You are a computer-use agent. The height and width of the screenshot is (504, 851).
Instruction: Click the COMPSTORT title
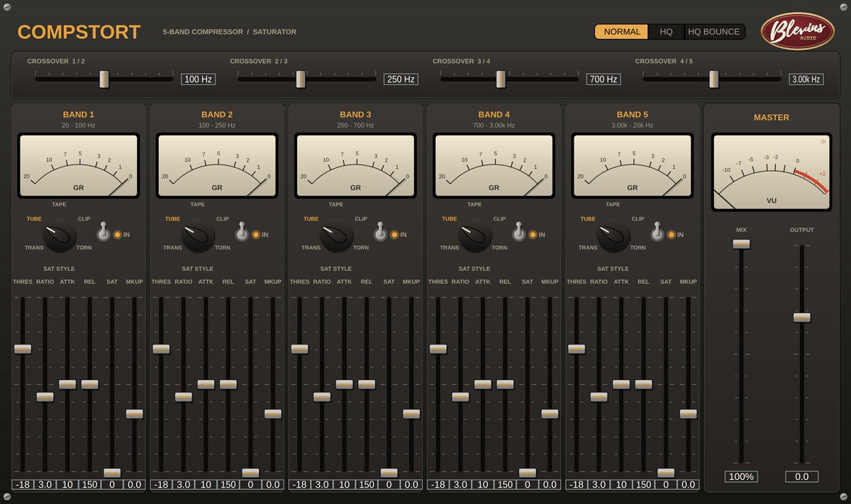pyautogui.click(x=79, y=32)
